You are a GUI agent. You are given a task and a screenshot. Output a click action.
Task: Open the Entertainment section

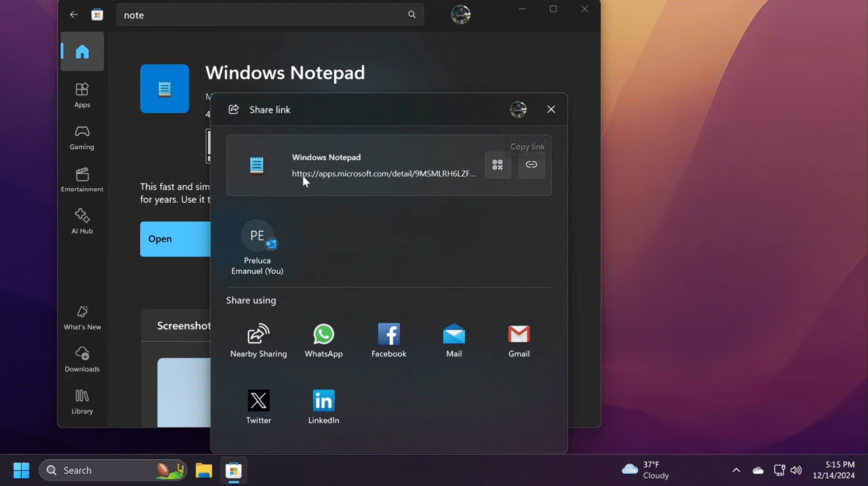82,180
